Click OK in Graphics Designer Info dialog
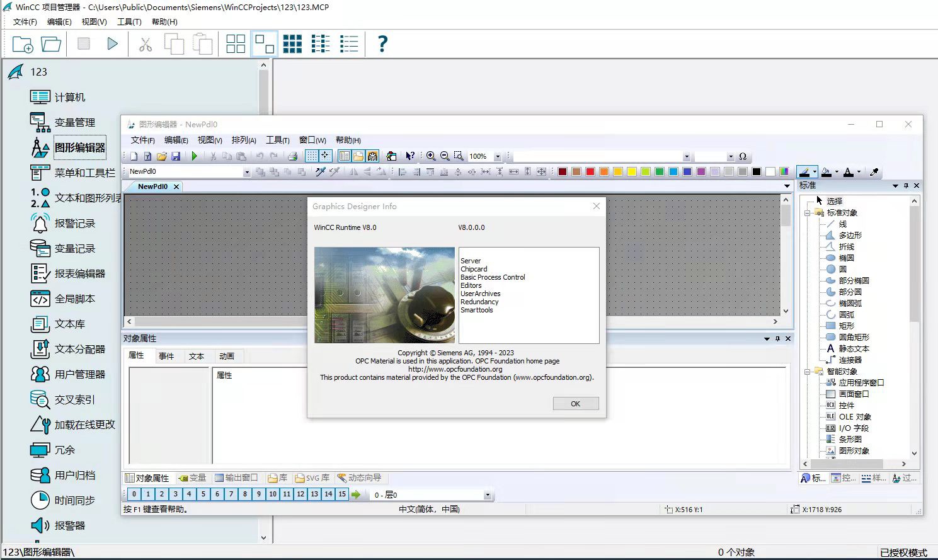This screenshot has width=938, height=560. [x=576, y=404]
